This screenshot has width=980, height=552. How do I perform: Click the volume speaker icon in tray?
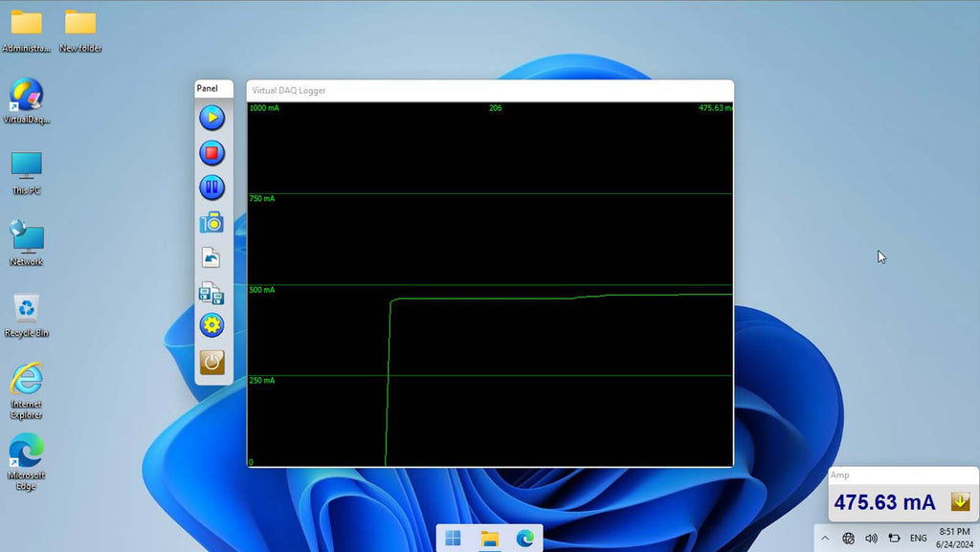(x=871, y=538)
